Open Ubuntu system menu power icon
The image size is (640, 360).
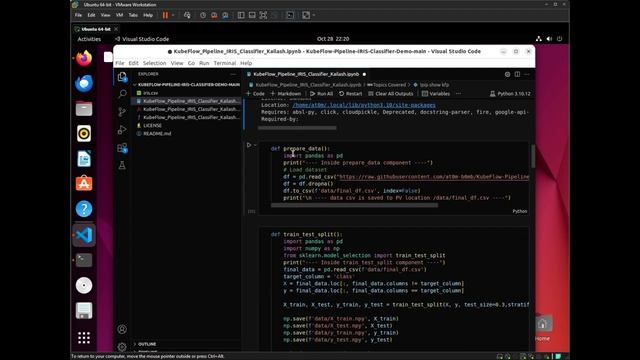(559, 39)
